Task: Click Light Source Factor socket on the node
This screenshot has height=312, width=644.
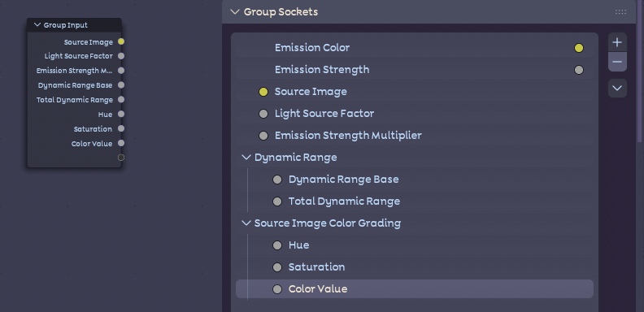Action: point(121,56)
